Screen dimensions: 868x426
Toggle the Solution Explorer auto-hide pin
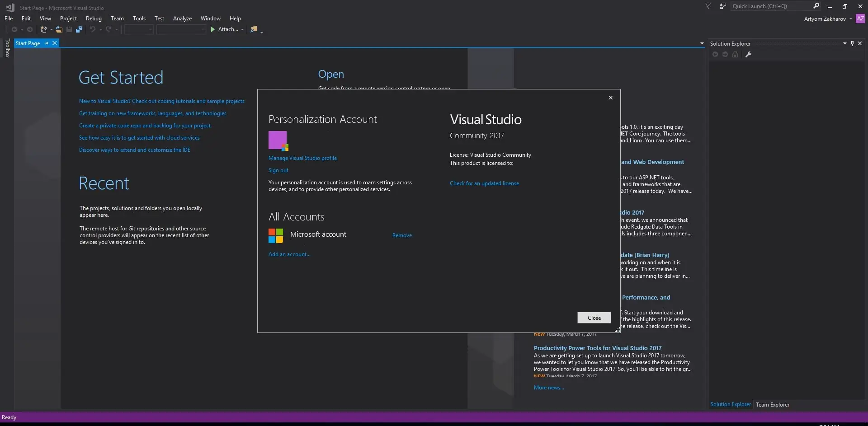(852, 43)
